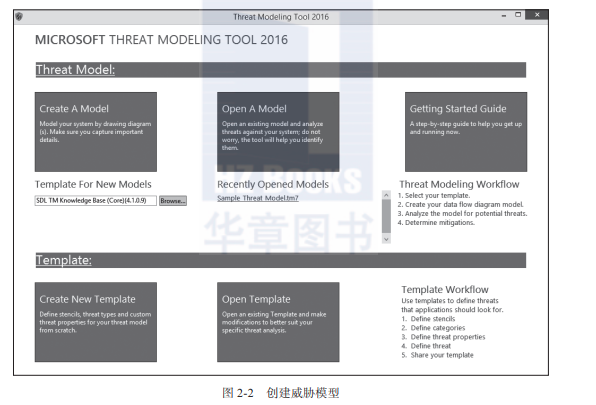
Task: Click '1. Select your template.' step
Action: coord(434,195)
